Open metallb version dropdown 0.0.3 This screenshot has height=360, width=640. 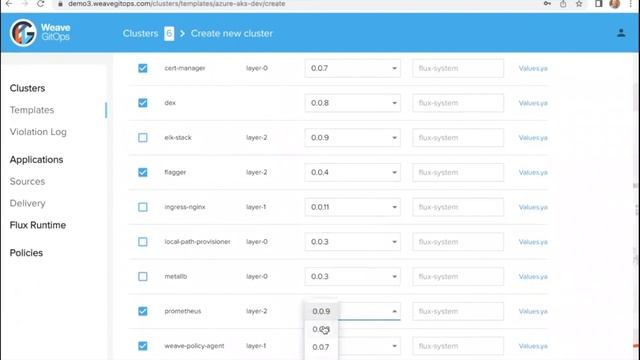point(352,276)
